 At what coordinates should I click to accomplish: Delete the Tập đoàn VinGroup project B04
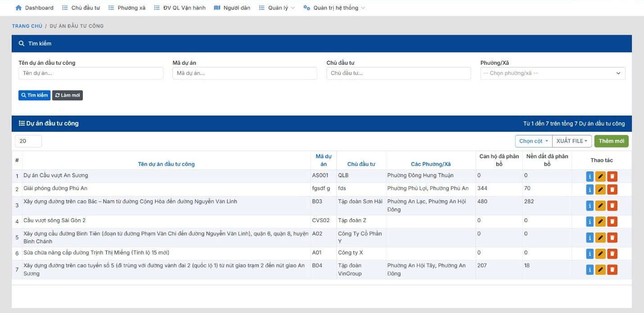pyautogui.click(x=612, y=269)
